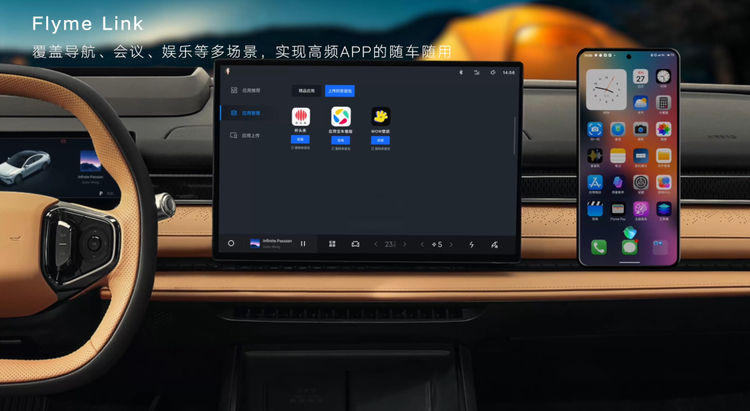Raise fan speed with right arrow

pyautogui.click(x=451, y=244)
